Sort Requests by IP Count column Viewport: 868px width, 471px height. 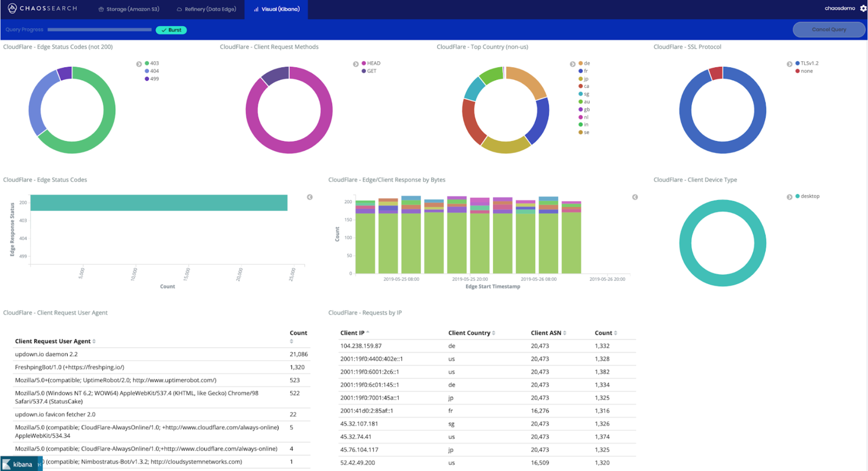(616, 333)
